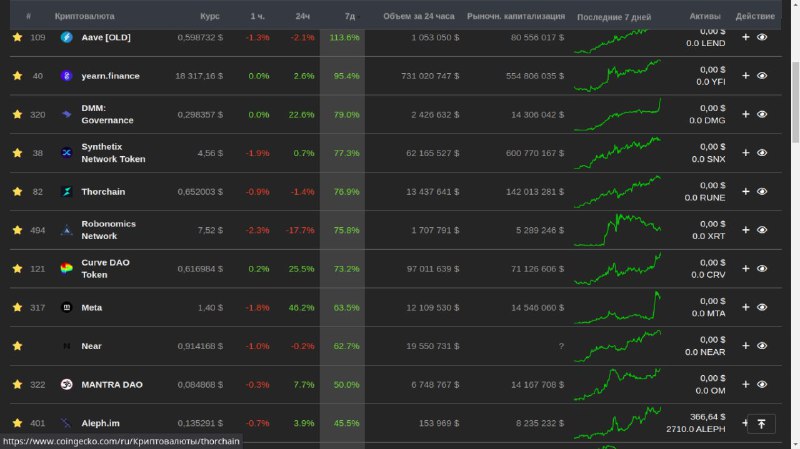Toggle the favorite star for DMM: Governance
The image size is (800, 449).
click(17, 114)
